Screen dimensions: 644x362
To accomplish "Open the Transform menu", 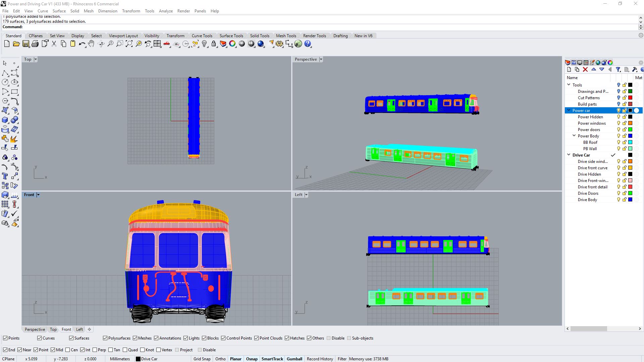I will pos(131,11).
